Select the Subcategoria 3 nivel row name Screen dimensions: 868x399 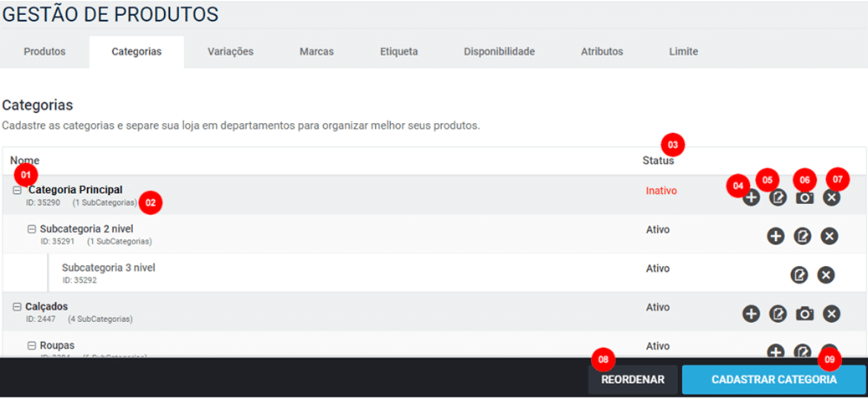(109, 268)
